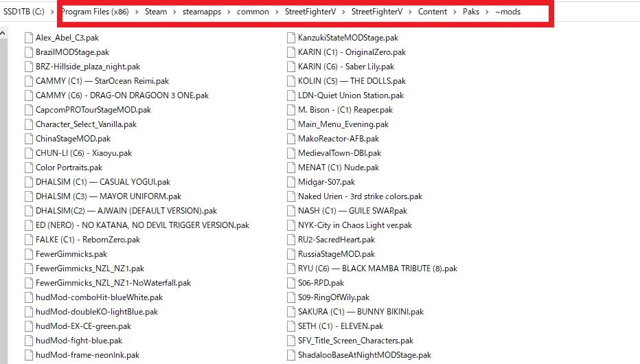The height and width of the screenshot is (364, 640).
Task: Select MedievalTown-DBI.pak file
Action: (x=334, y=153)
